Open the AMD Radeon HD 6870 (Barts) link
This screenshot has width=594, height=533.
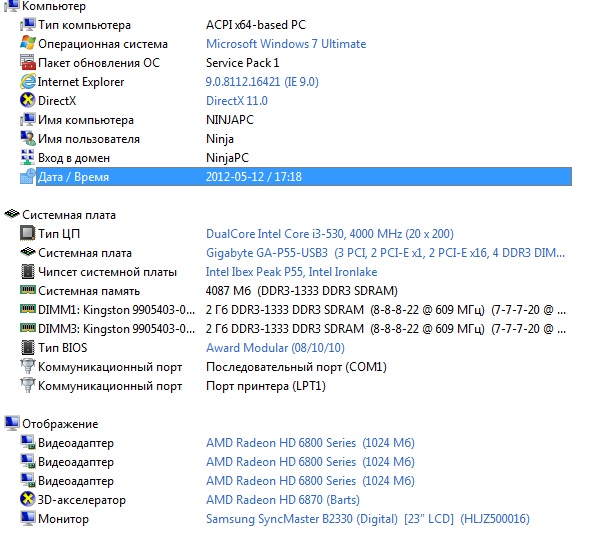(283, 500)
